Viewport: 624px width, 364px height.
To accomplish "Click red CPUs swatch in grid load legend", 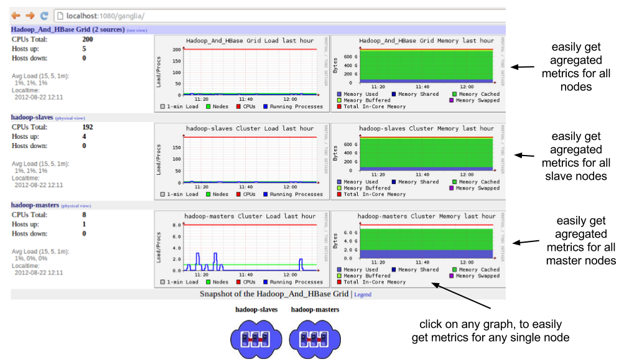I will [238, 106].
